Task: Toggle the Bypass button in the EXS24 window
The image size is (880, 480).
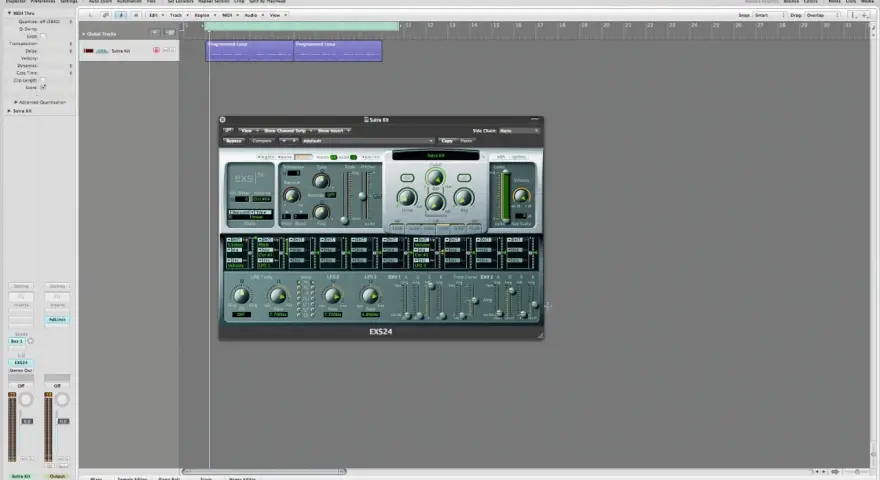Action: pos(234,141)
